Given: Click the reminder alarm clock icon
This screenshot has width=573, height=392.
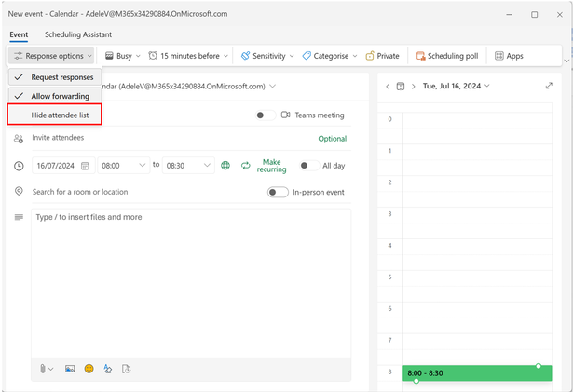Looking at the screenshot, I should 153,56.
